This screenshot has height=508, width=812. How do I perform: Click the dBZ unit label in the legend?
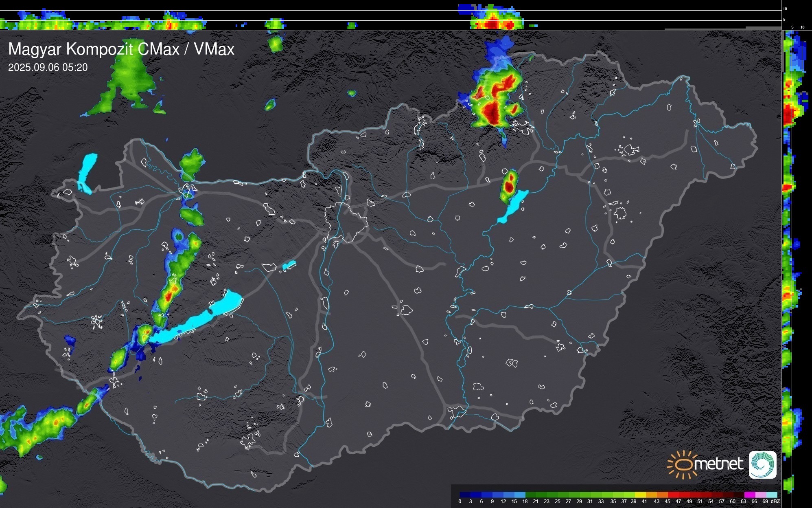tap(775, 501)
